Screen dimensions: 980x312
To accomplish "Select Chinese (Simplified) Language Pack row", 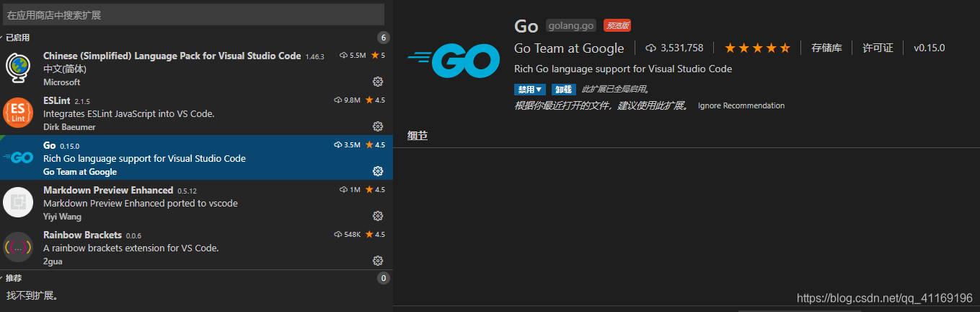I will pyautogui.click(x=196, y=68).
